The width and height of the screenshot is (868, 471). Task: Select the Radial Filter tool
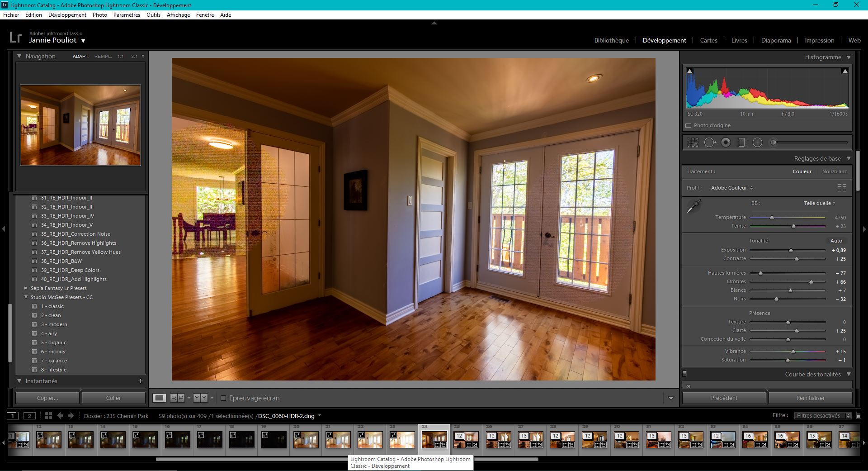tap(758, 142)
